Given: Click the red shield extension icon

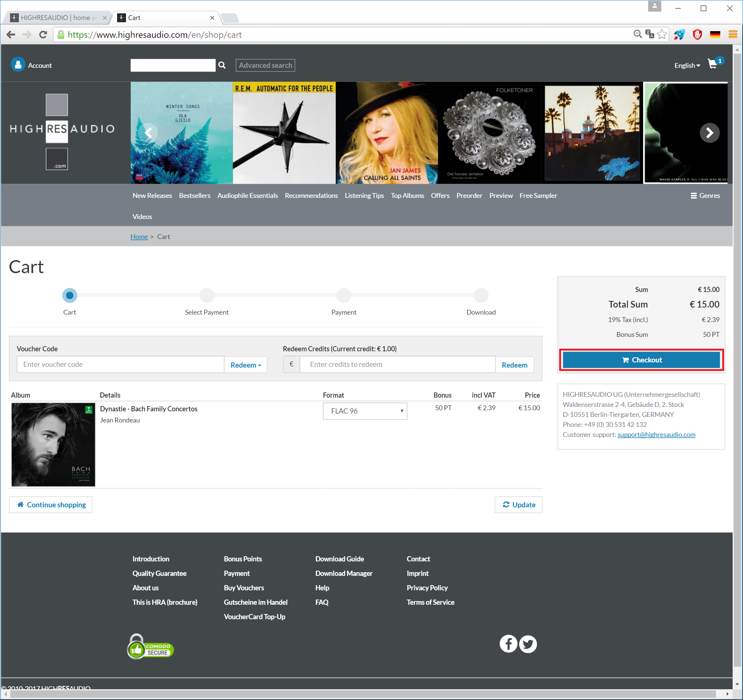Looking at the screenshot, I should click(x=697, y=34).
